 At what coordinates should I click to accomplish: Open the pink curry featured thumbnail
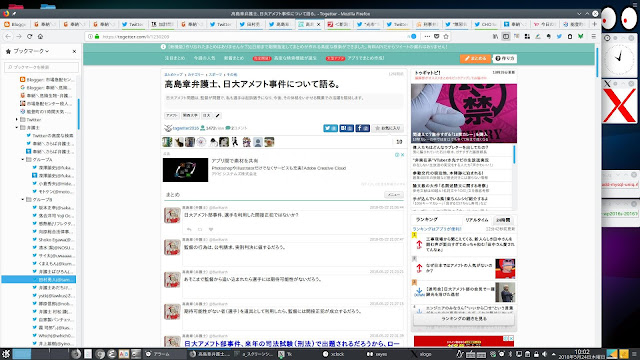tap(464, 113)
